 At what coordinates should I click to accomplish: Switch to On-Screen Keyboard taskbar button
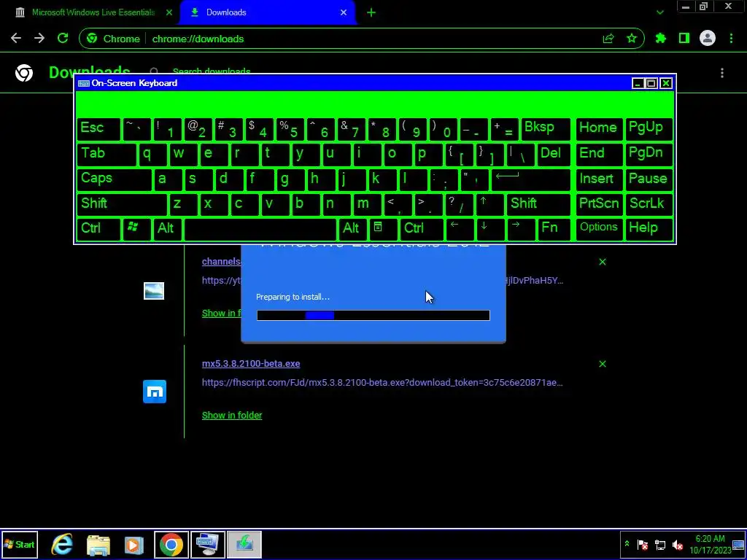point(208,544)
